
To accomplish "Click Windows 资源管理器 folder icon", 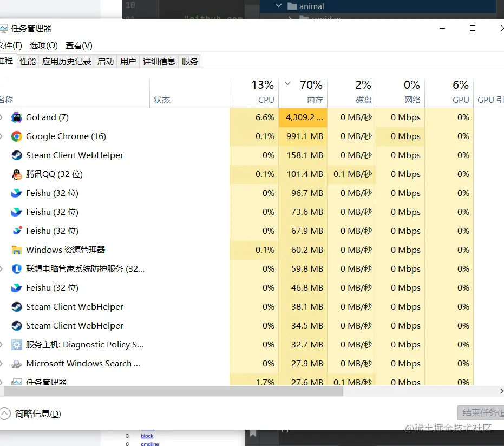I will click(x=16, y=250).
